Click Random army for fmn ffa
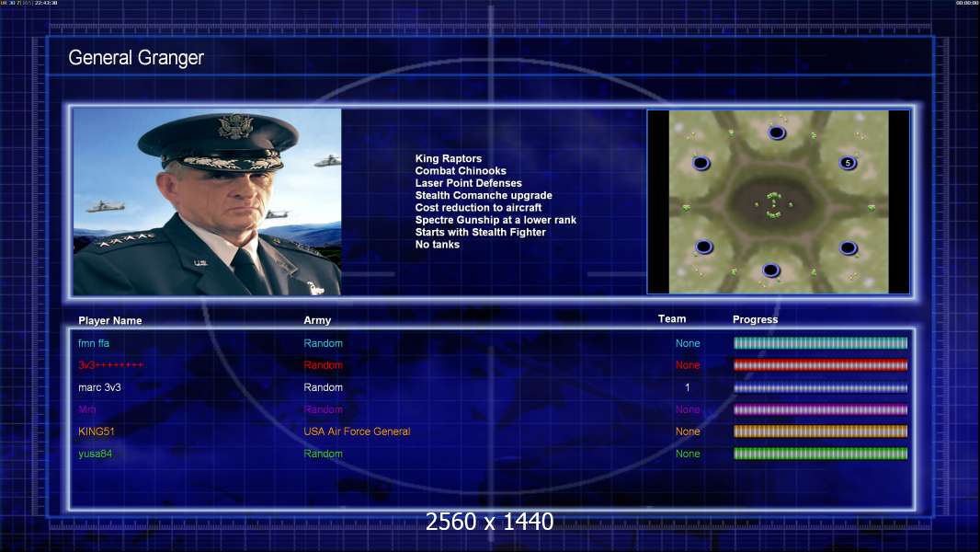 (323, 343)
